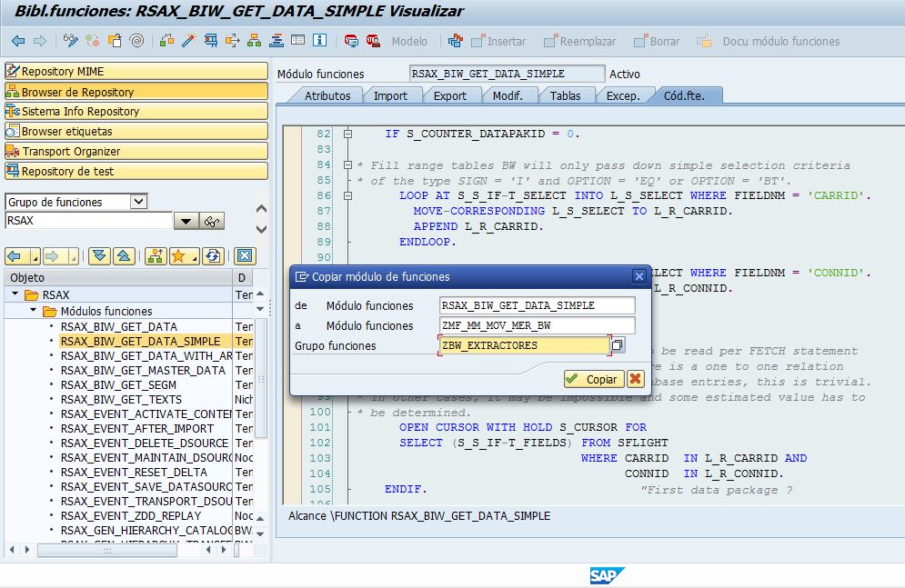
Task: Click the Navigation stack icon
Action: pyautogui.click(x=277, y=41)
